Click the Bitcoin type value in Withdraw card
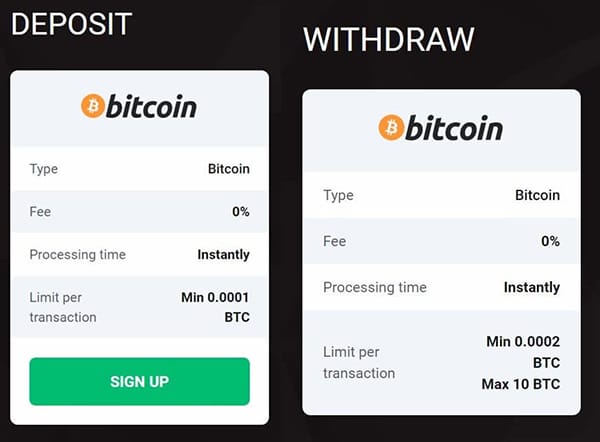 point(537,195)
